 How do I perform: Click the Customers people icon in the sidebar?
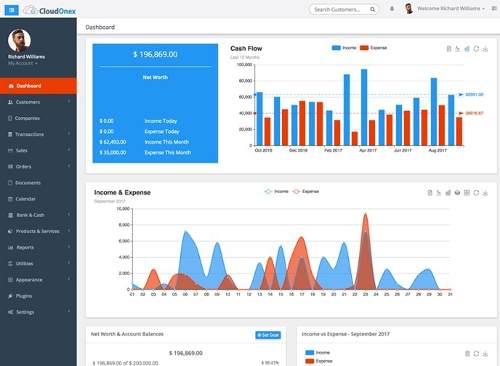[x=10, y=102]
